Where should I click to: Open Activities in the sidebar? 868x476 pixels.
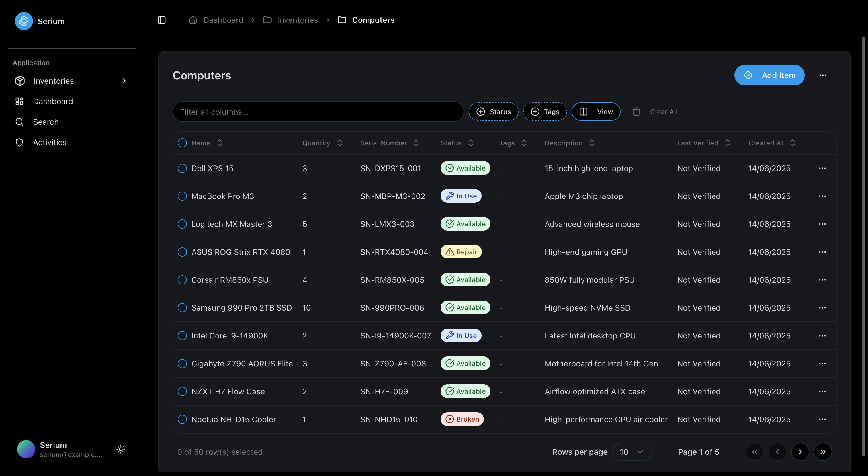click(50, 143)
